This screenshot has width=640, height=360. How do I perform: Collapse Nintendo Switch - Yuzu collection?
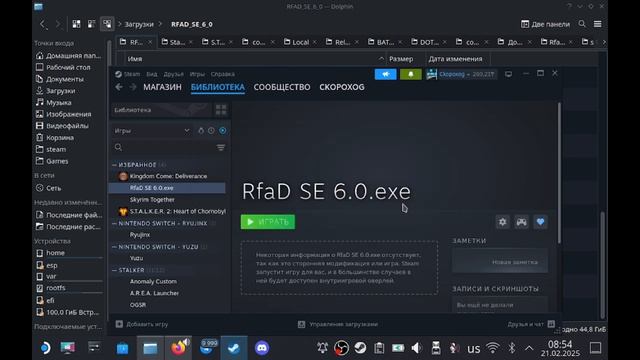point(114,247)
